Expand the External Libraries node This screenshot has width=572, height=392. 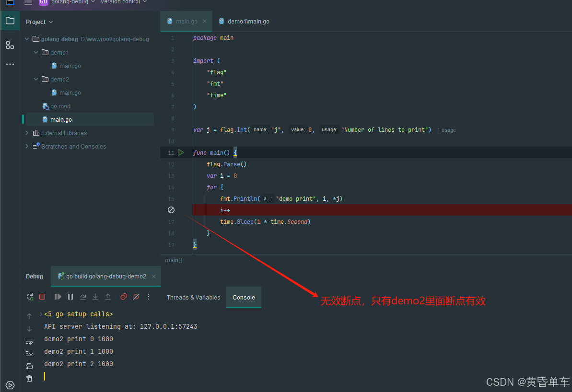point(27,133)
